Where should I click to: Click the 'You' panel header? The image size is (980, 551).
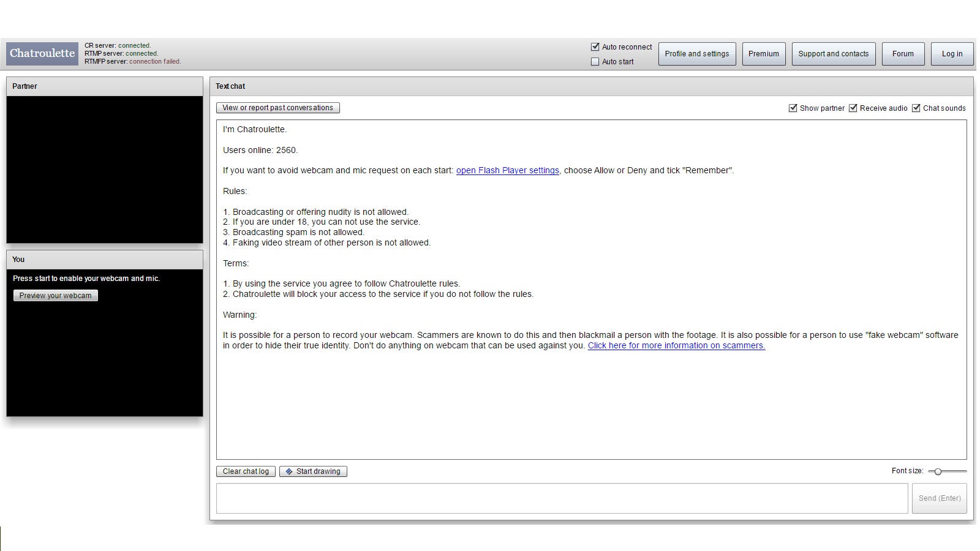click(x=105, y=260)
